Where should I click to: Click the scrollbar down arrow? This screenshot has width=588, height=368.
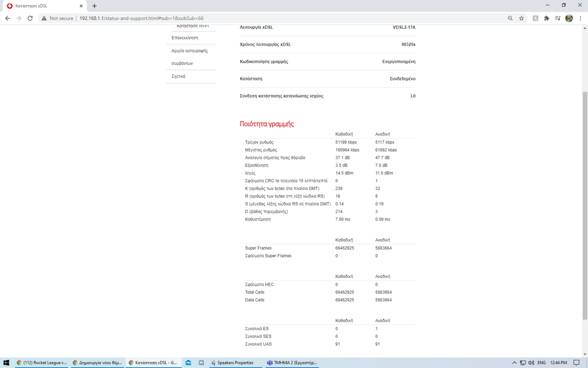click(x=585, y=354)
